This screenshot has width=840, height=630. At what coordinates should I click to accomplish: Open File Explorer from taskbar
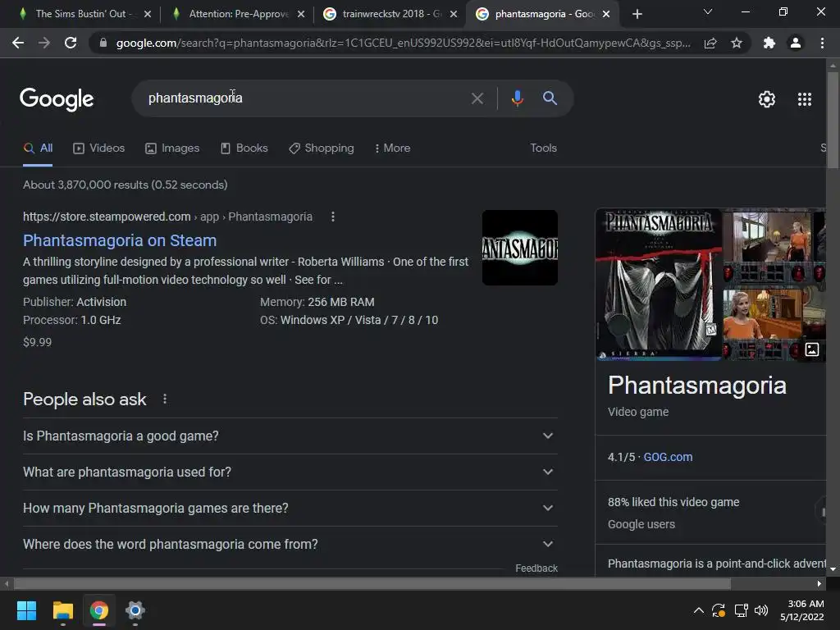tap(62, 610)
